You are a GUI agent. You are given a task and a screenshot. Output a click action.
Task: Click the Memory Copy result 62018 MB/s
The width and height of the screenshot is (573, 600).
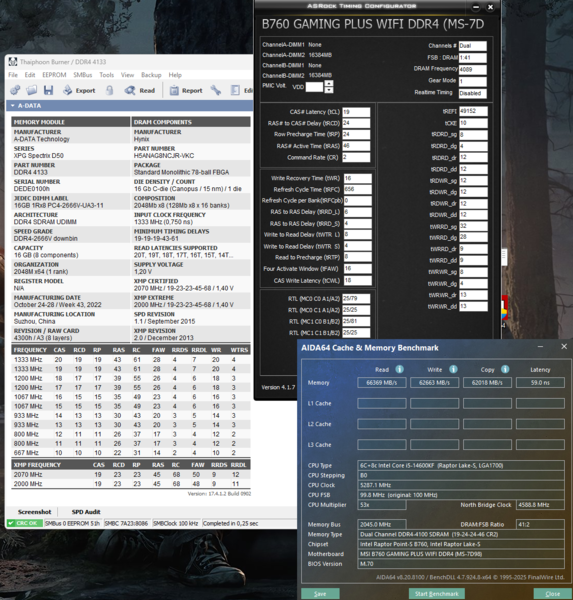(x=487, y=383)
